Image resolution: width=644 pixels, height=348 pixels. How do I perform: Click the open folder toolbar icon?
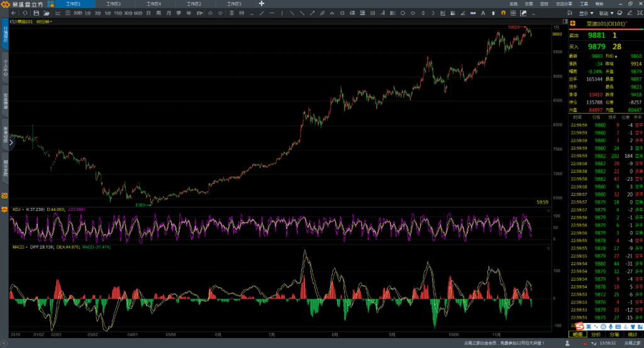point(47,13)
